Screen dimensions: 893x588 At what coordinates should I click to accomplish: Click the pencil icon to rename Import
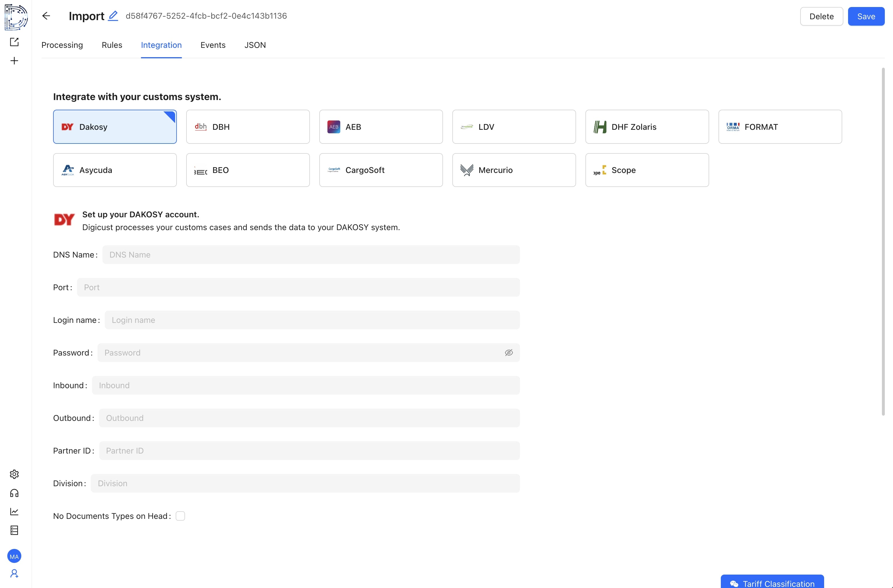click(113, 16)
